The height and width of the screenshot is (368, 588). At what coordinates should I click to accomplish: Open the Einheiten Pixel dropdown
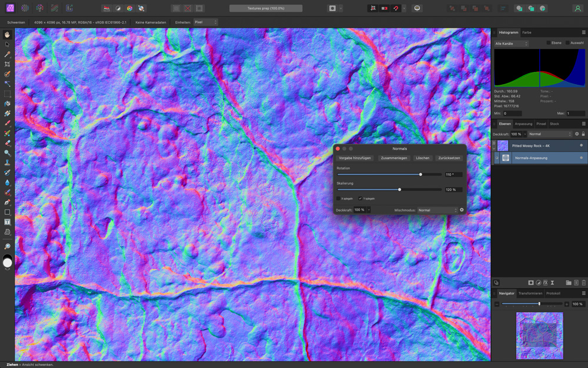(205, 22)
